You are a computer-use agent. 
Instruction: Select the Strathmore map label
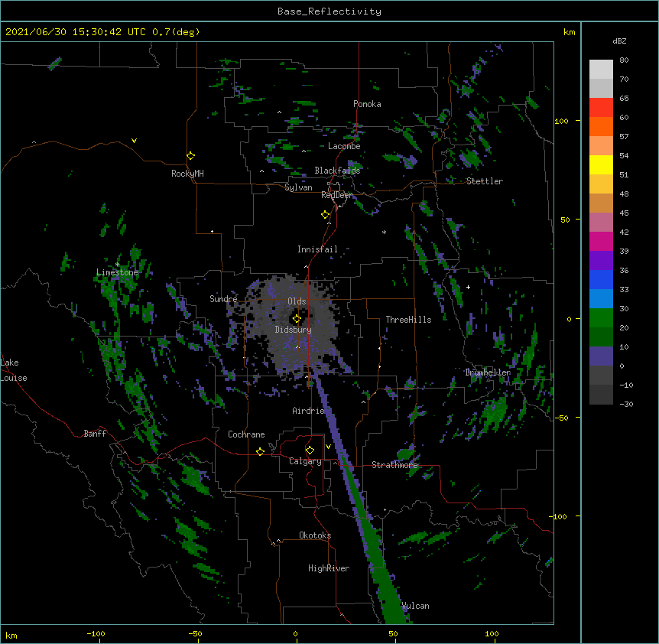pyautogui.click(x=394, y=465)
